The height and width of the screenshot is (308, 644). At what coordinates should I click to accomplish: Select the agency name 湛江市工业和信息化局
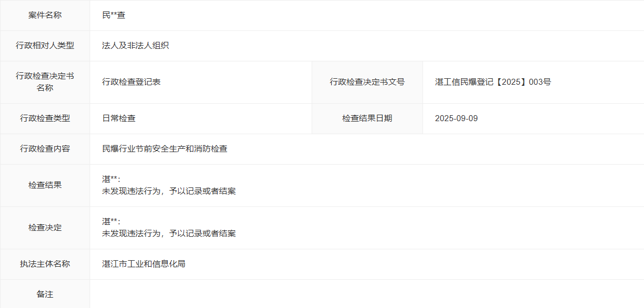click(x=143, y=264)
